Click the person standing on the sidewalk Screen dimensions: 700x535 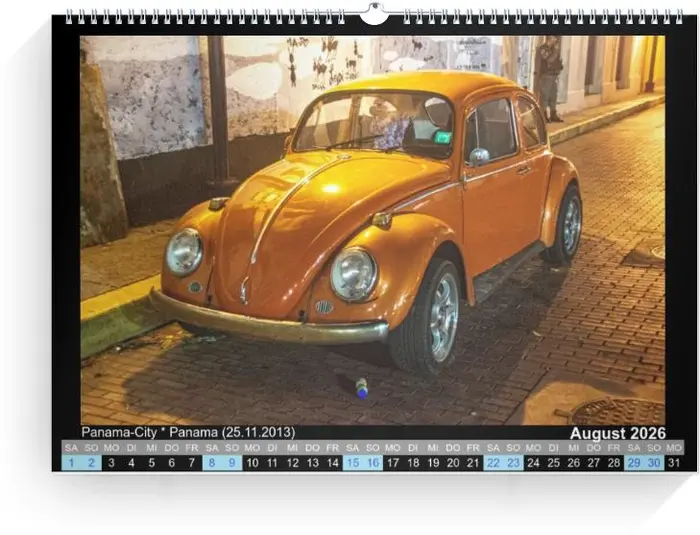(x=548, y=75)
